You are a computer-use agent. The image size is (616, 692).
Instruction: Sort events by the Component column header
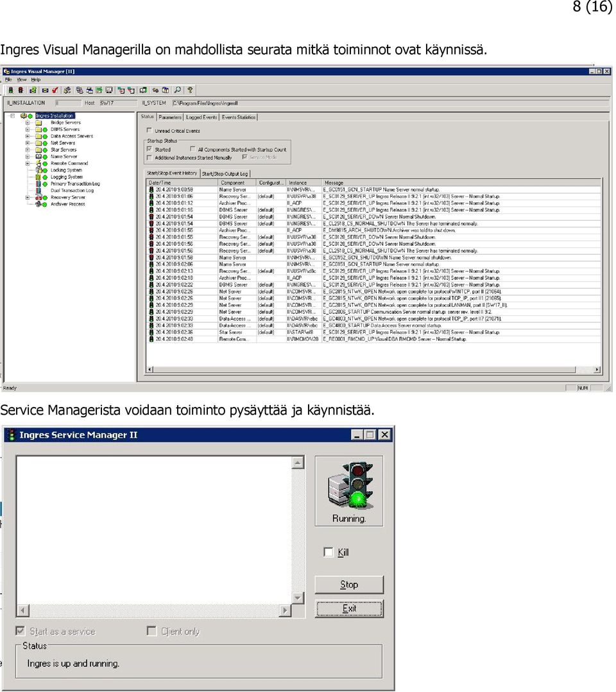tap(237, 183)
